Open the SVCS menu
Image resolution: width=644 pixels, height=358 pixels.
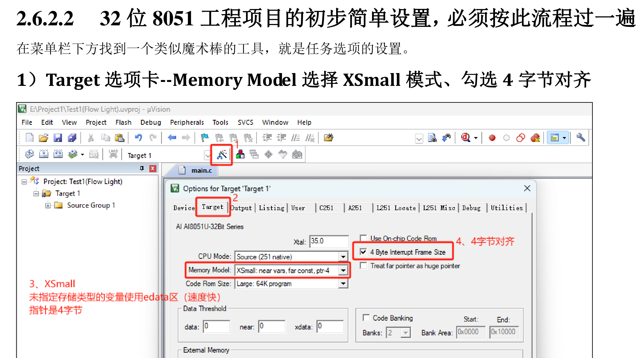tap(245, 122)
